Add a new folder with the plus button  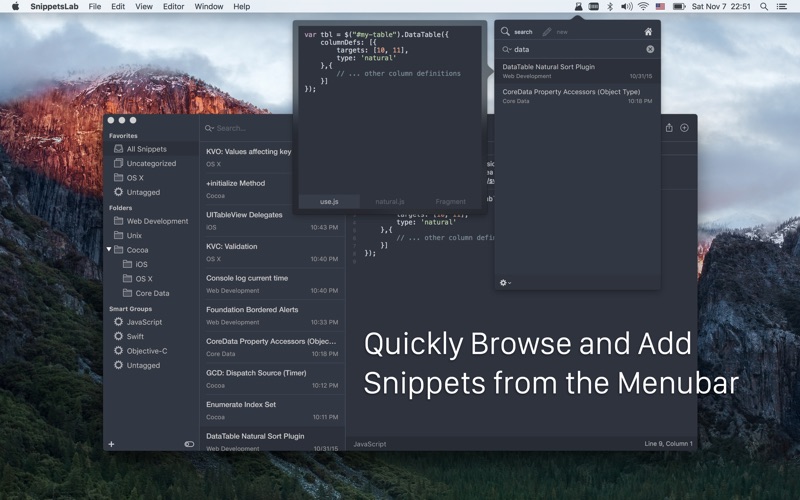pyautogui.click(x=111, y=444)
